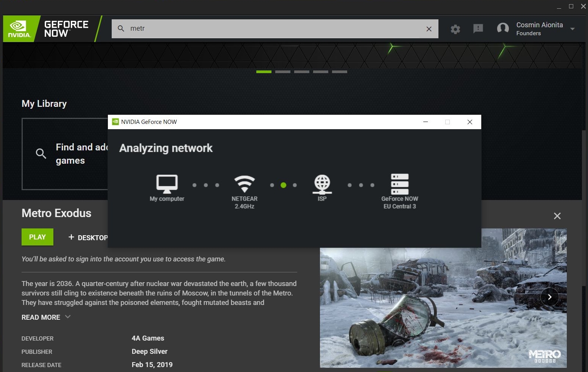The height and width of the screenshot is (372, 588).
Task: Click developer name '4A Games'
Action: (x=148, y=338)
